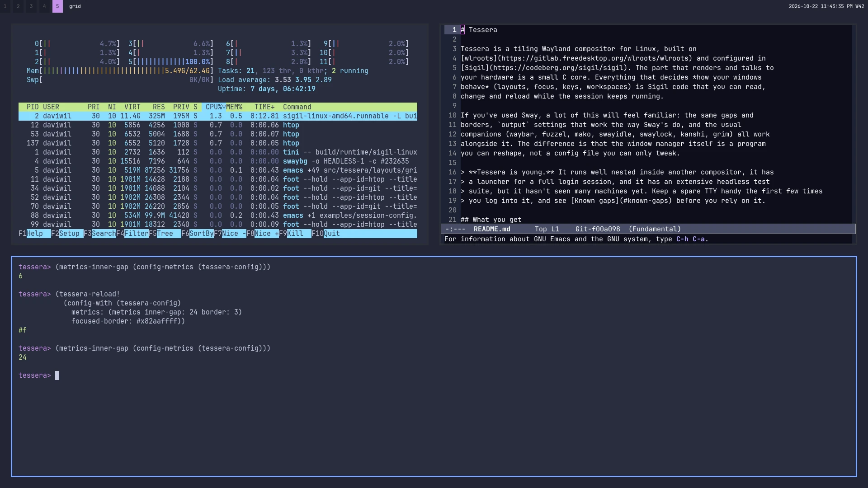This screenshot has width=868, height=488.
Task: Switch to workspace 3 in the top bar
Action: [x=31, y=6]
